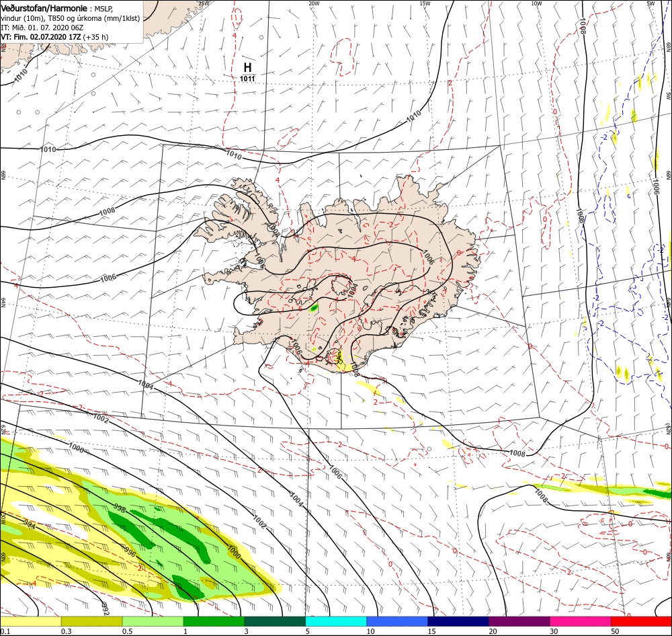Click the '994' isobar label

point(30,524)
